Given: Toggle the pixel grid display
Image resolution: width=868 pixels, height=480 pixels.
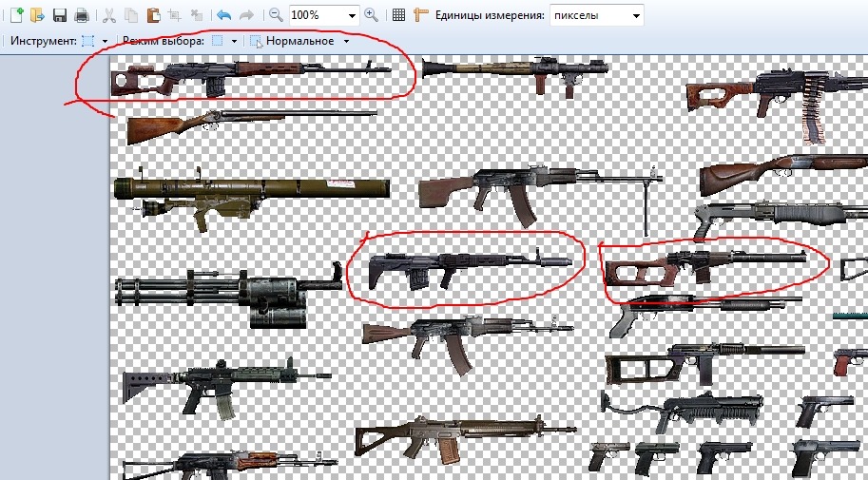Looking at the screenshot, I should (398, 15).
